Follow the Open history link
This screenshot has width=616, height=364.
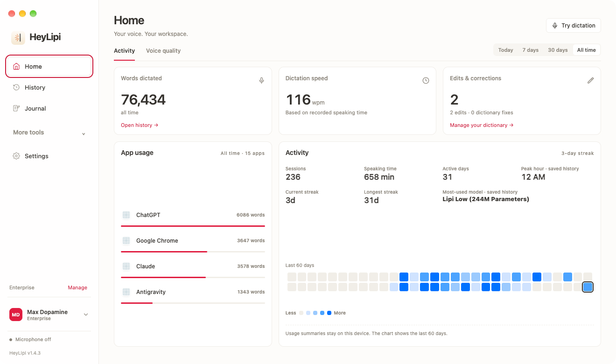(140, 125)
